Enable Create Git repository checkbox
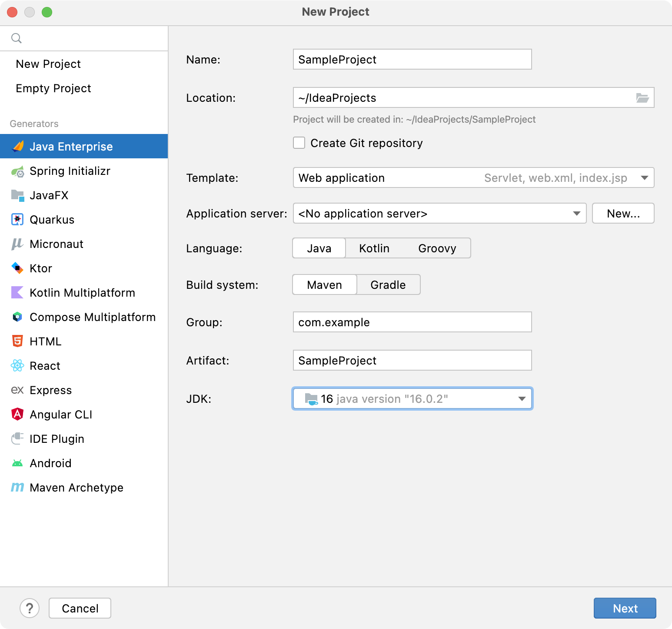The height and width of the screenshot is (629, 672). pos(299,143)
